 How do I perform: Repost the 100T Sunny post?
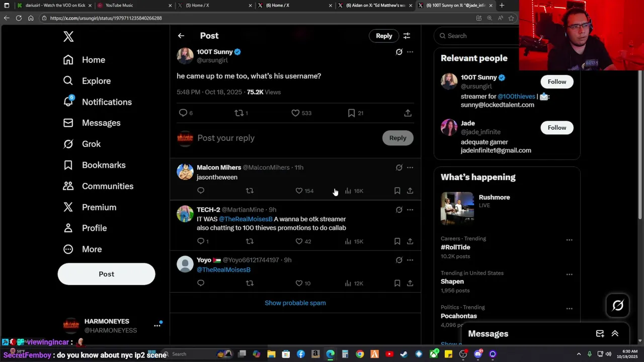[x=239, y=113]
